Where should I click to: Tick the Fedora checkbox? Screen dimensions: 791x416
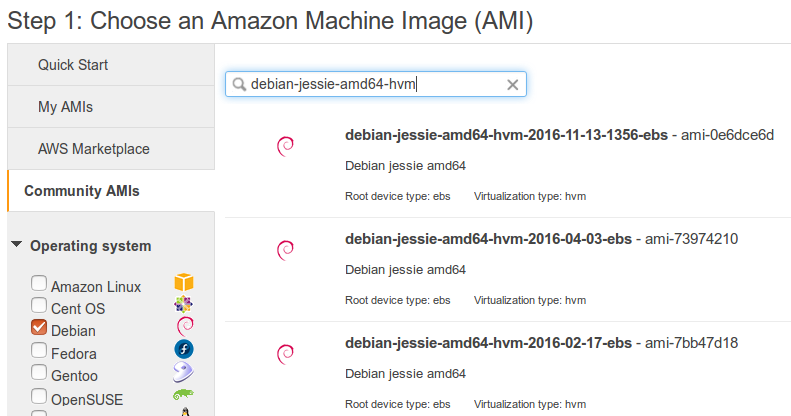[x=39, y=351]
